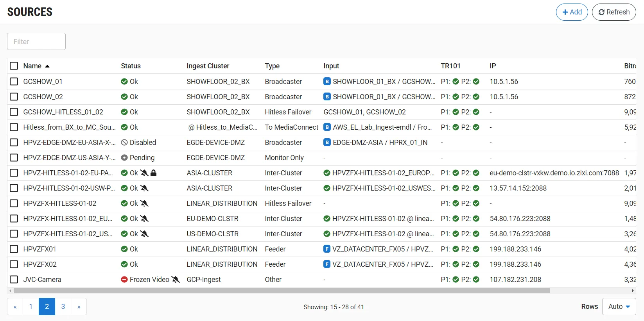Click the lock icon on HPVZ-HITLESS-01-02-EU-PA row
Screen dimensions: 644x321
(x=154, y=173)
